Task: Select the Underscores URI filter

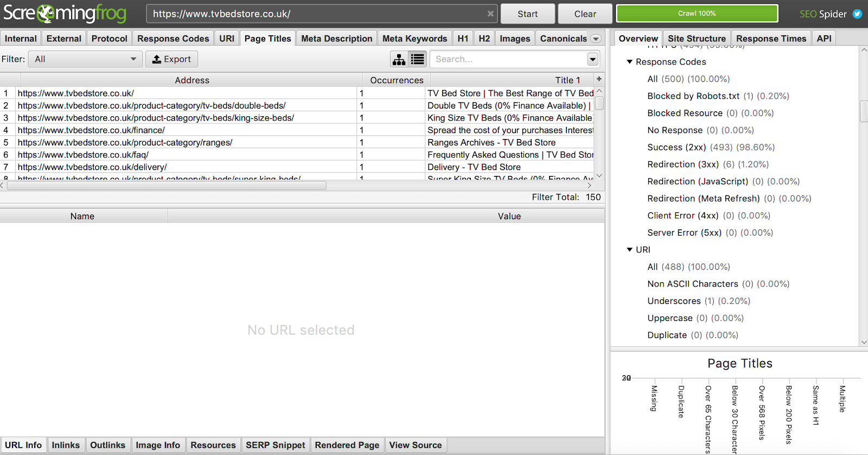Action: (699, 301)
